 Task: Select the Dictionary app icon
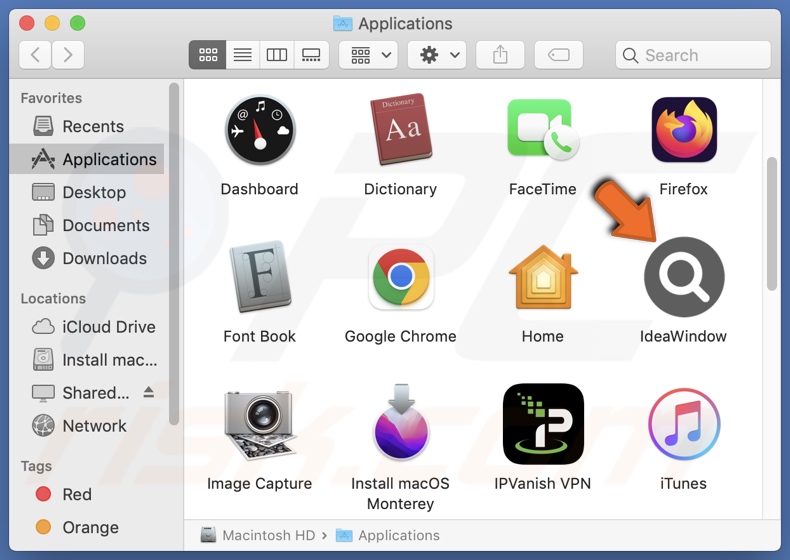(401, 130)
